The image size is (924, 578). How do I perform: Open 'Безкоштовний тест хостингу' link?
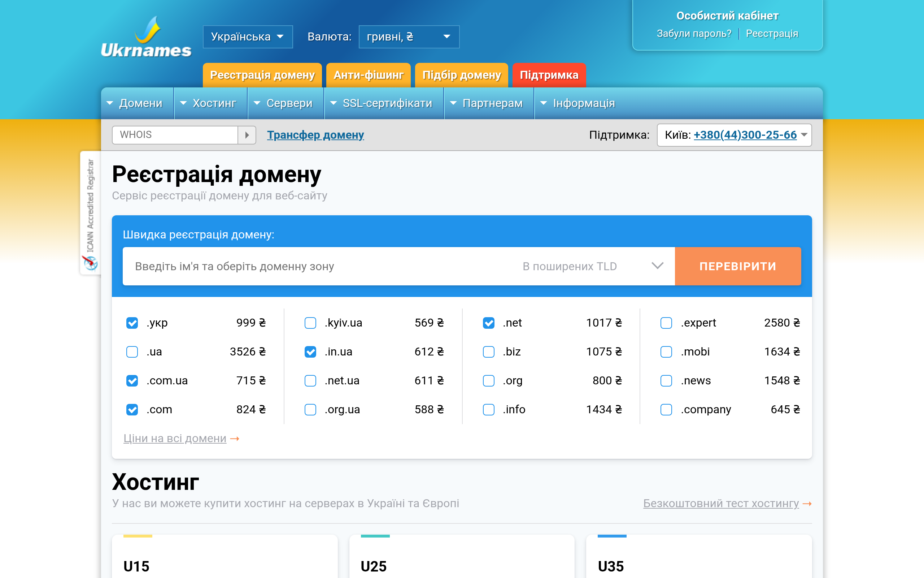(721, 504)
